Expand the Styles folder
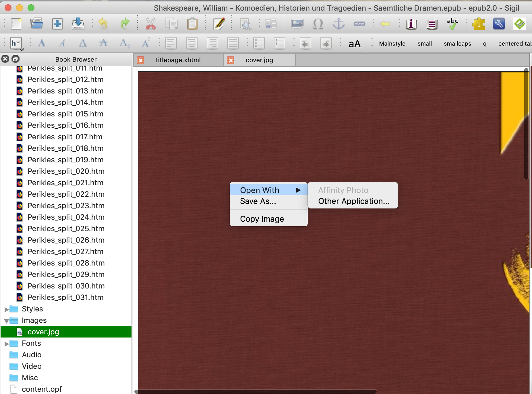The image size is (532, 394). pos(6,309)
